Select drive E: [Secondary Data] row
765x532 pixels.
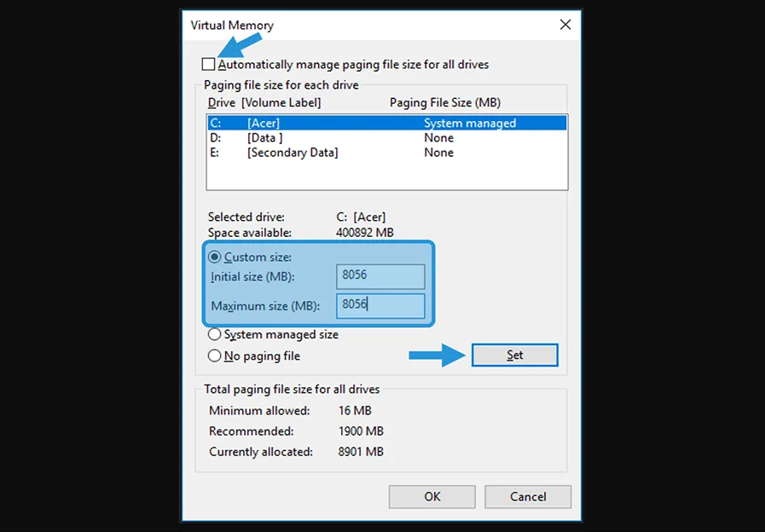[x=387, y=153]
